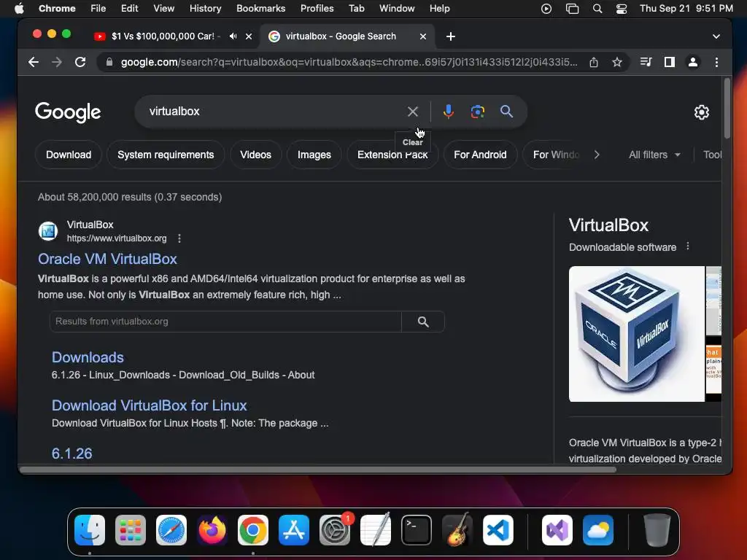Image resolution: width=747 pixels, height=560 pixels.
Task: Open a new tab with plus button
Action: pyautogui.click(x=450, y=36)
